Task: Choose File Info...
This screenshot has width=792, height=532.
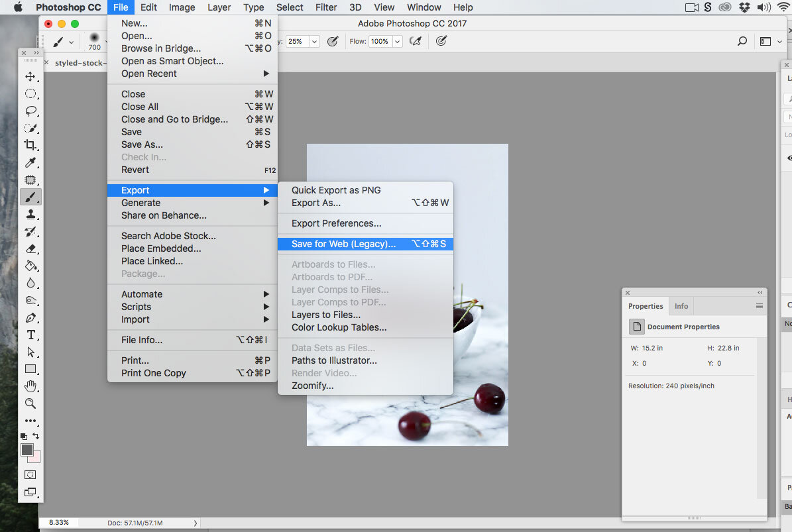Action: pos(192,340)
